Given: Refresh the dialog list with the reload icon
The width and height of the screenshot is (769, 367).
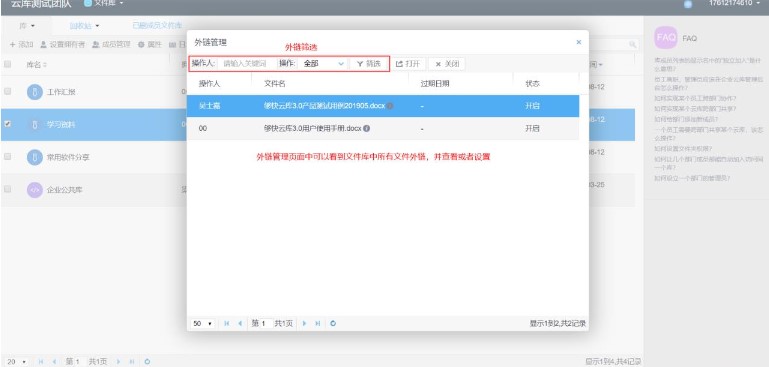Looking at the screenshot, I should coord(333,323).
